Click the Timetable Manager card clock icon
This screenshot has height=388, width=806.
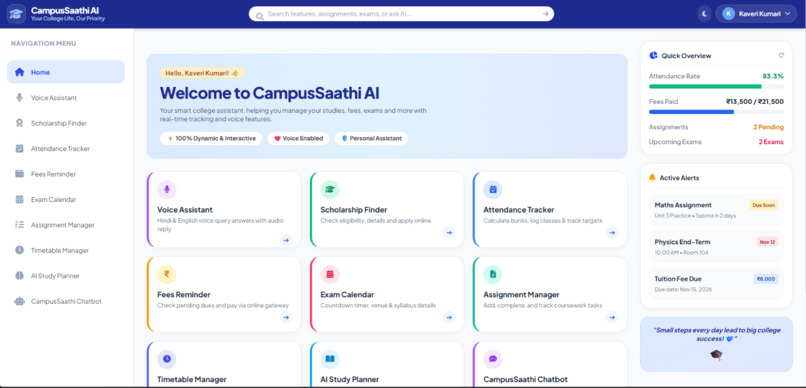click(167, 359)
